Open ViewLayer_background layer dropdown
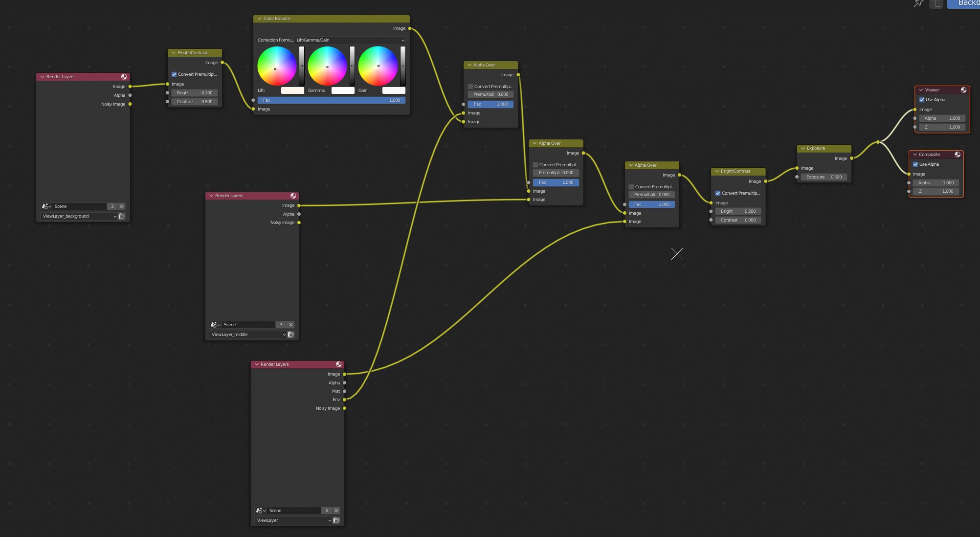This screenshot has height=537, width=980. (x=79, y=216)
